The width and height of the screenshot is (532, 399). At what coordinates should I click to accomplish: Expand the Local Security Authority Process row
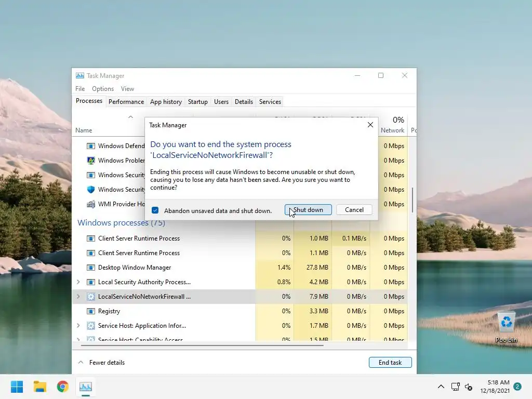[78, 282]
